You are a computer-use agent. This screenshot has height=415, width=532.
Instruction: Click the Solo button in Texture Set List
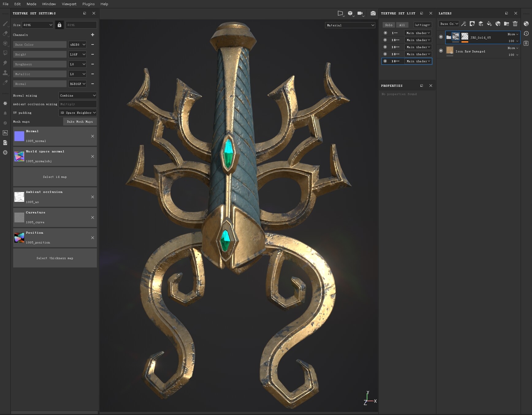(x=388, y=25)
